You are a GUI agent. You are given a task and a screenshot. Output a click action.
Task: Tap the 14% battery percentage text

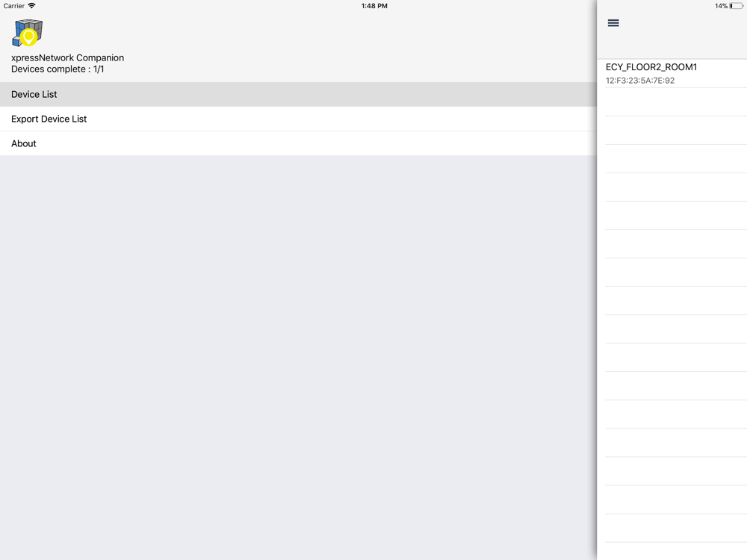[x=721, y=6]
